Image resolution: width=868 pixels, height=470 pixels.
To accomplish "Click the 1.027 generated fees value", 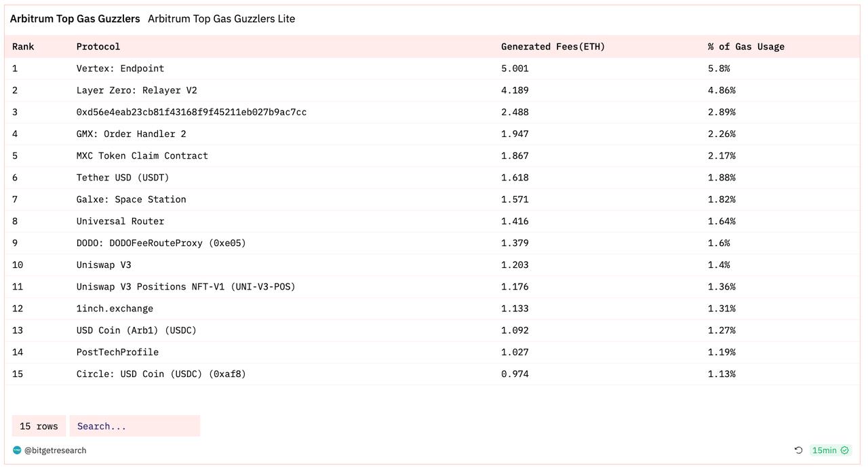I will 515,352.
